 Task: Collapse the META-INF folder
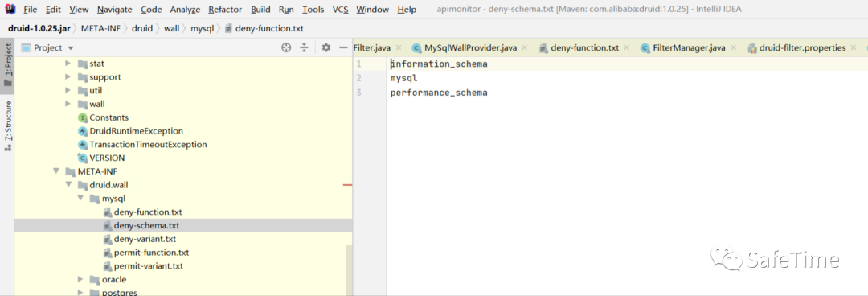point(56,171)
